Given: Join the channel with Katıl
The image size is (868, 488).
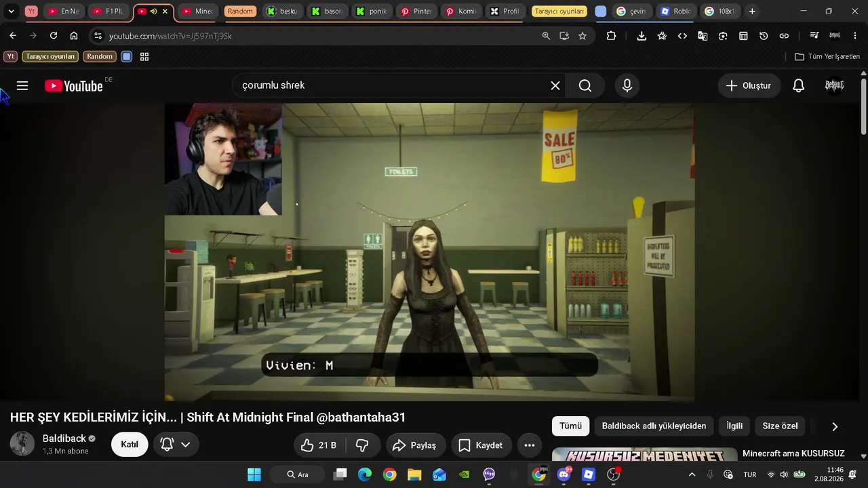Looking at the screenshot, I should tap(130, 445).
